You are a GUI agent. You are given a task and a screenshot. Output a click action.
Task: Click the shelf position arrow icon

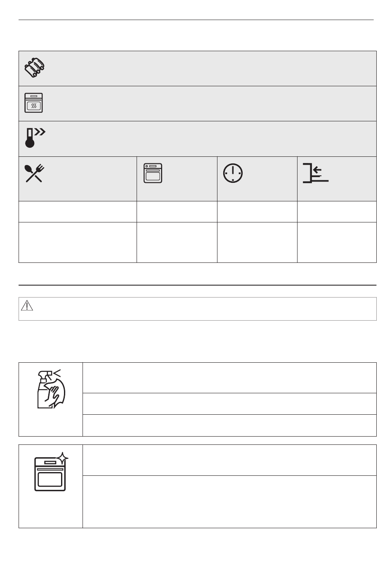pos(316,173)
